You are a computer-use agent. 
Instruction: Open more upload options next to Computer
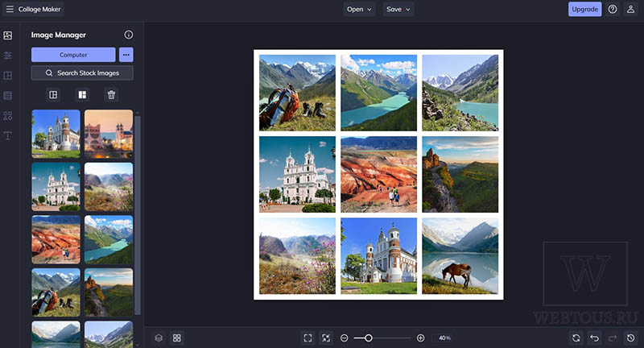click(x=126, y=55)
